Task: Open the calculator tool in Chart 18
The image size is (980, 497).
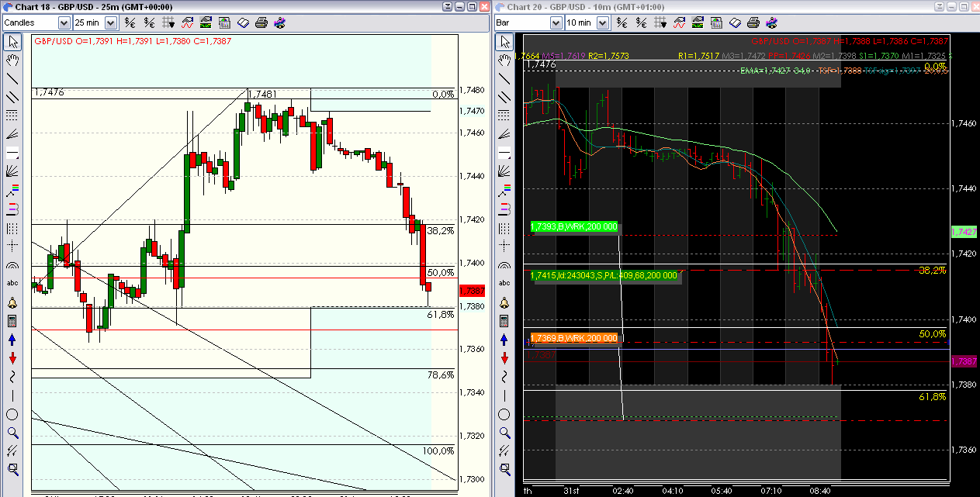Action: point(12,320)
